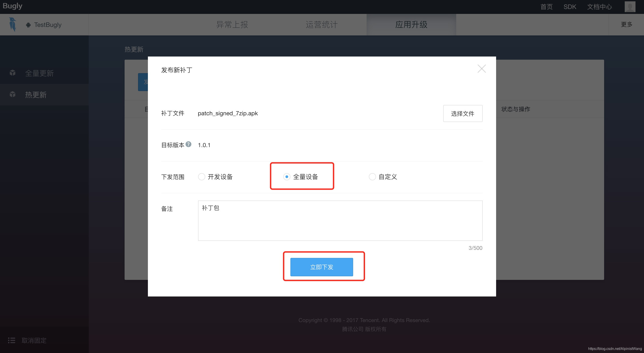Click the 目标版本 help question icon

188,144
